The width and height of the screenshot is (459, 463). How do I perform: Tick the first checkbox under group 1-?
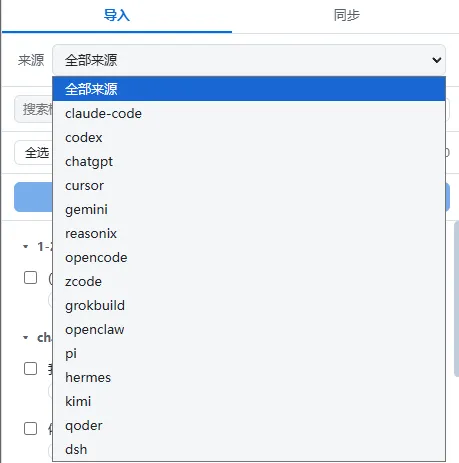31,277
